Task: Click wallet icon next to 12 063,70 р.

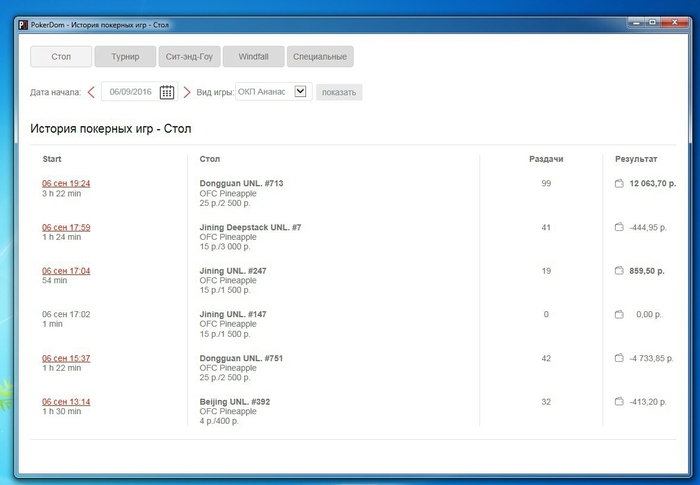Action: pyautogui.click(x=619, y=184)
